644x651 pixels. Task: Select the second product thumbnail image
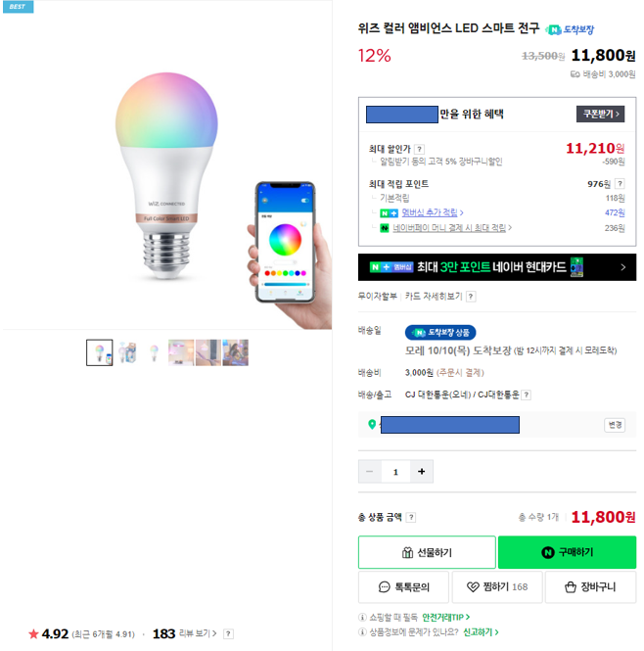point(126,352)
